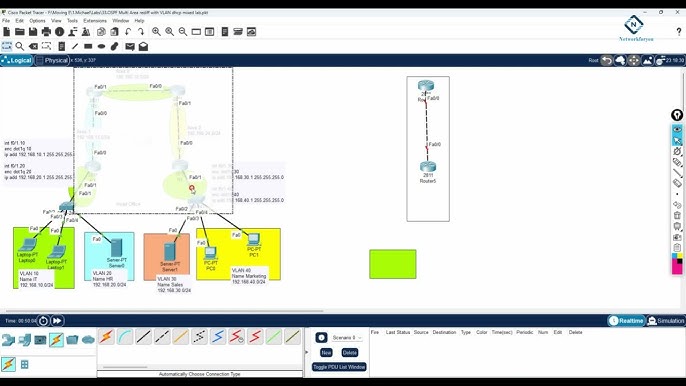
Task: Open a file with the folder icon
Action: click(20, 32)
